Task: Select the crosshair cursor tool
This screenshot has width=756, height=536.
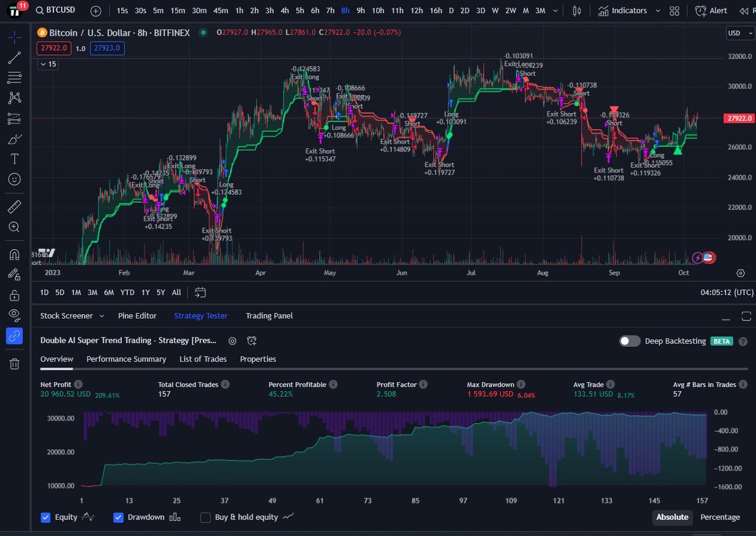Action: coord(14,37)
